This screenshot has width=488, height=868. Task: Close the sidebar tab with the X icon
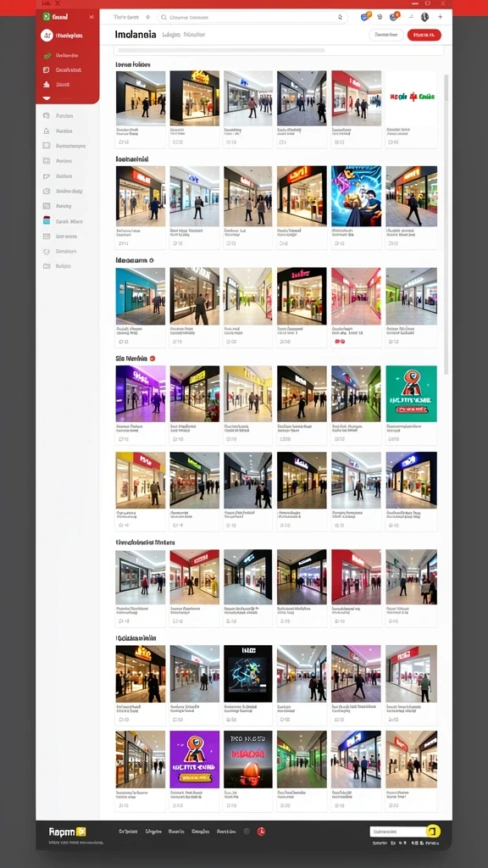tap(91, 17)
